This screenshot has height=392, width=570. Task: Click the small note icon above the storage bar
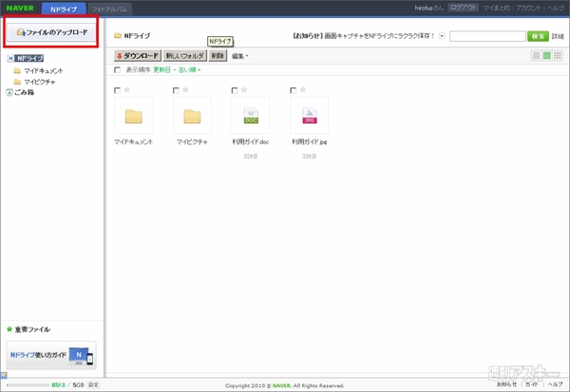pyautogui.click(x=4, y=375)
